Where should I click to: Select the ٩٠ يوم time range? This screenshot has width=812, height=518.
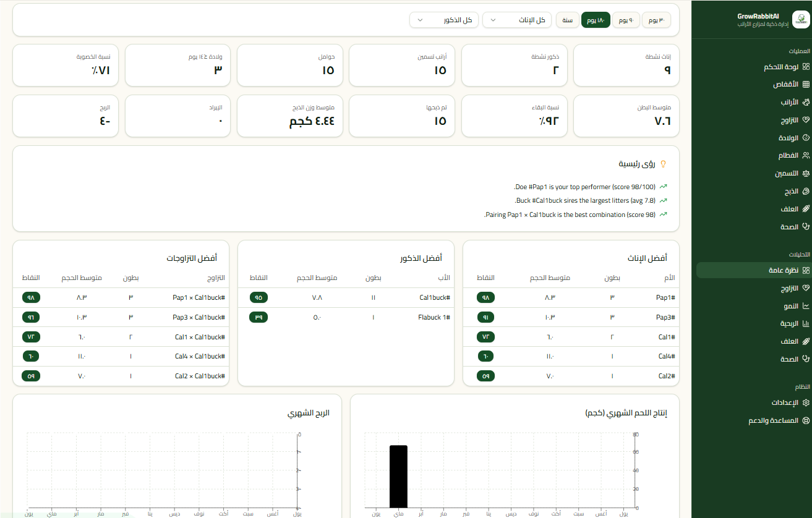[626, 20]
